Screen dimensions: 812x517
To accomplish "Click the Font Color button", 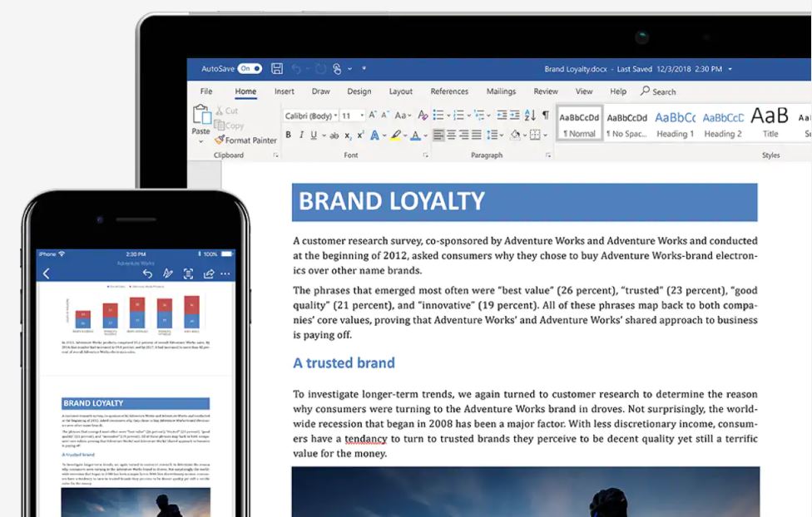I will coord(415,135).
